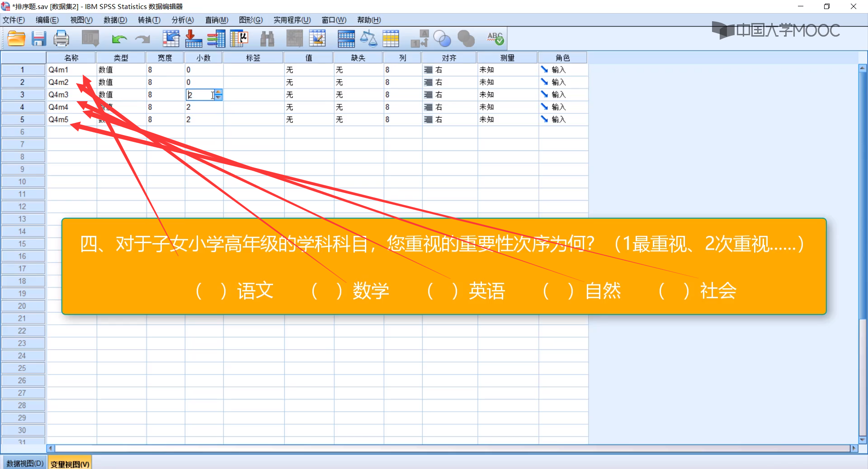Image resolution: width=868 pixels, height=469 pixels.
Task: Click the 角色 cell for Q4m4
Action: point(563,107)
